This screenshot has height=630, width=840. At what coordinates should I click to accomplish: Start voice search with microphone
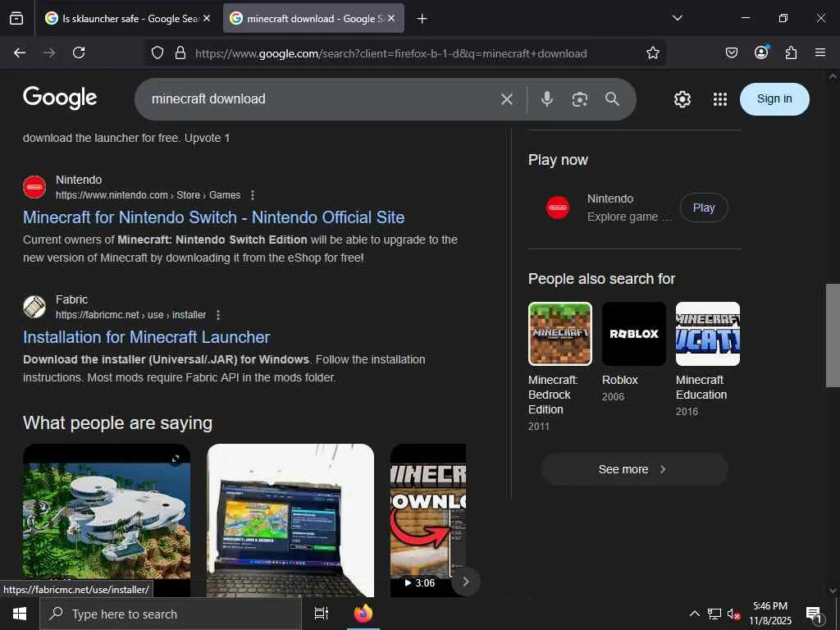547,99
